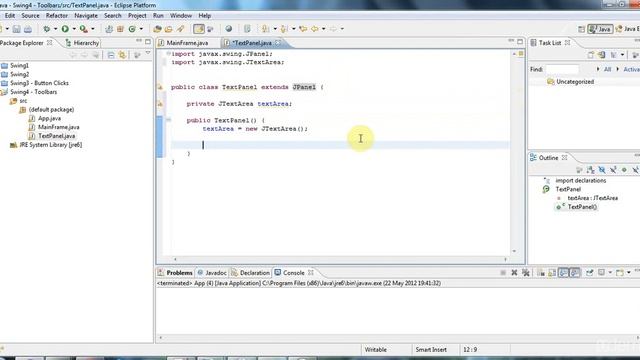
Task: Open the Run menu
Action: click(x=158, y=16)
